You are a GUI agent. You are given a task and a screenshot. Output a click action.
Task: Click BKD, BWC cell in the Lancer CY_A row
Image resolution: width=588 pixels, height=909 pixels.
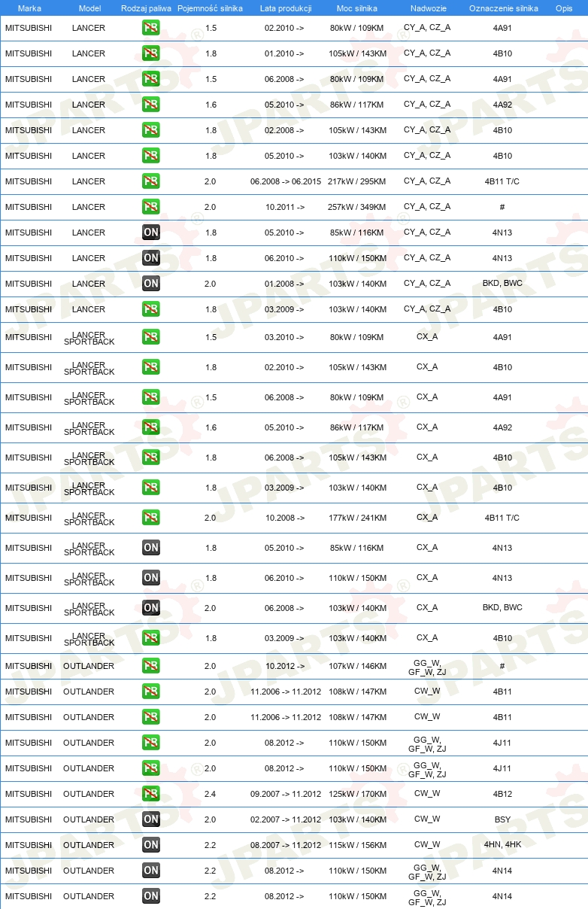point(502,284)
